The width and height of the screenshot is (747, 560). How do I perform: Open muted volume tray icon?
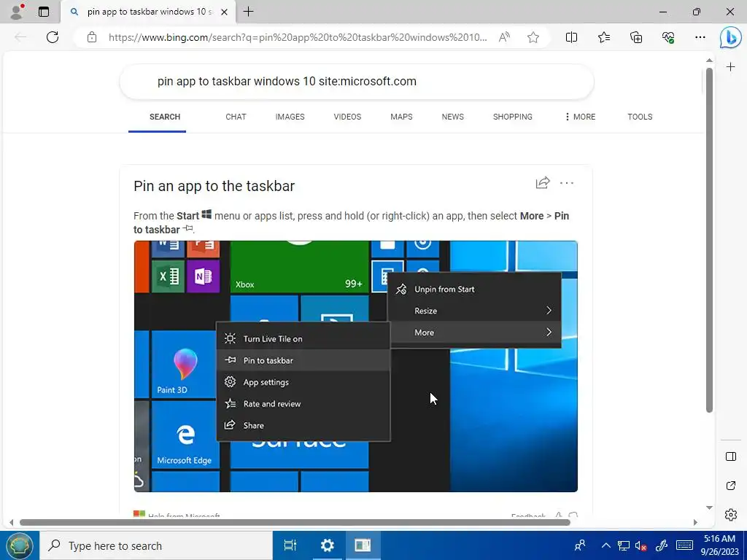640,545
